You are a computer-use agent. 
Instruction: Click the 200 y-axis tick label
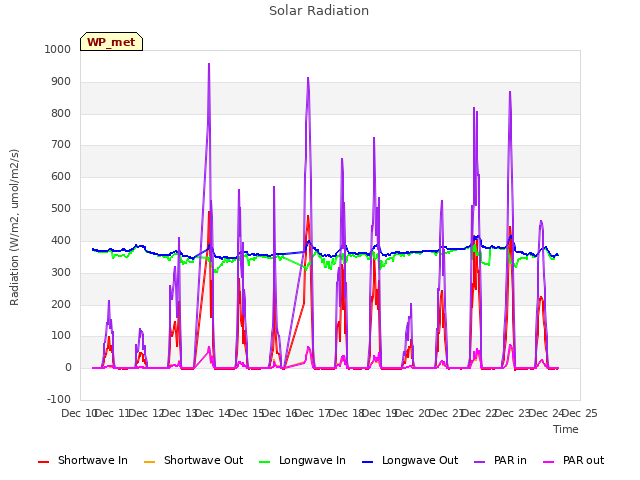(60, 304)
